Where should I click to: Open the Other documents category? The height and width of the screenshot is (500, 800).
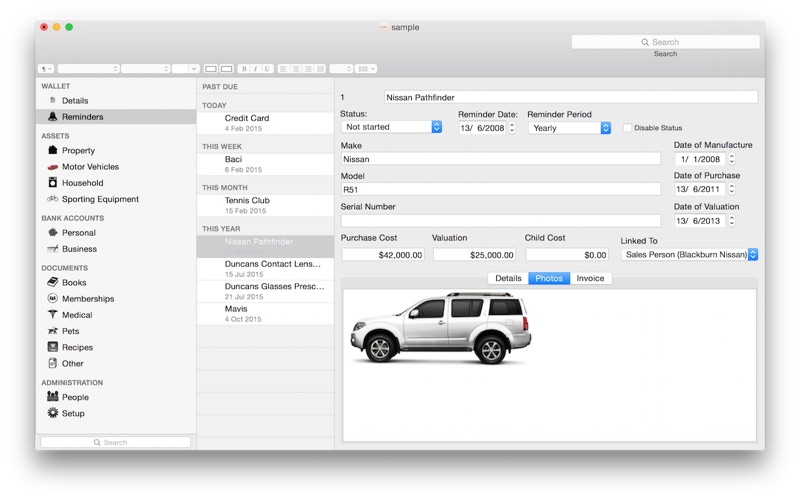pos(72,364)
